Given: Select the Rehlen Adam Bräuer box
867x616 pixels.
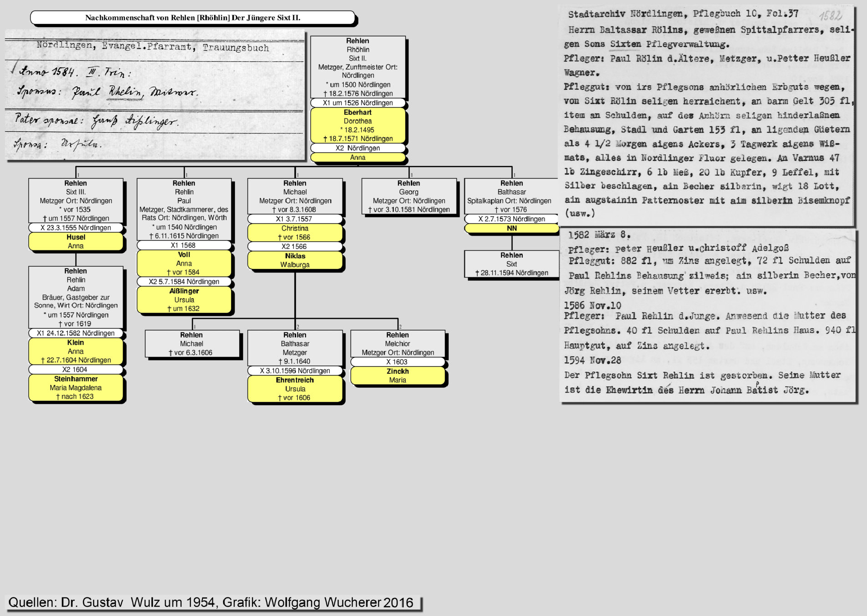Looking at the screenshot, I should pyautogui.click(x=76, y=297).
